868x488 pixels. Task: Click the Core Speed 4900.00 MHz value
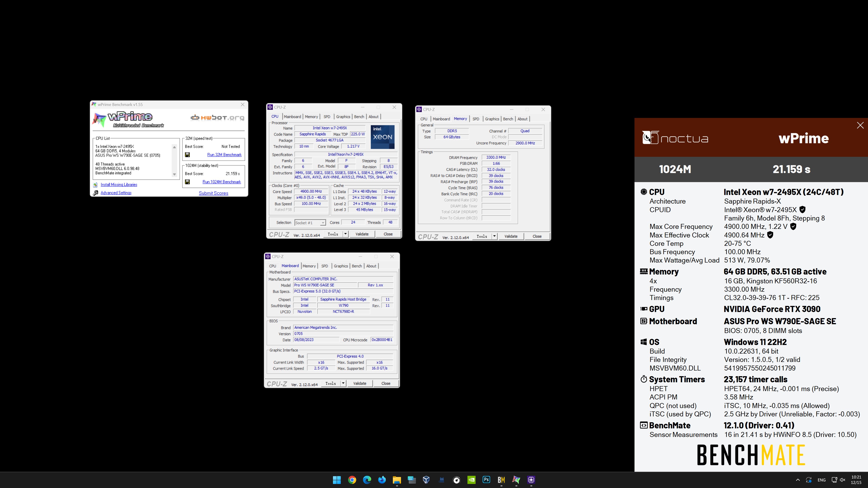311,191
